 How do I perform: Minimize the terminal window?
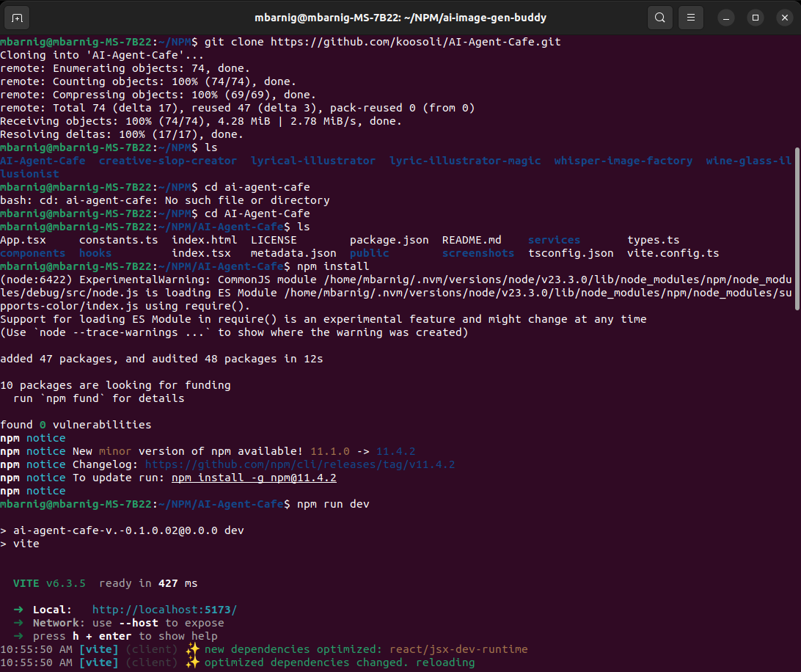[x=726, y=18]
